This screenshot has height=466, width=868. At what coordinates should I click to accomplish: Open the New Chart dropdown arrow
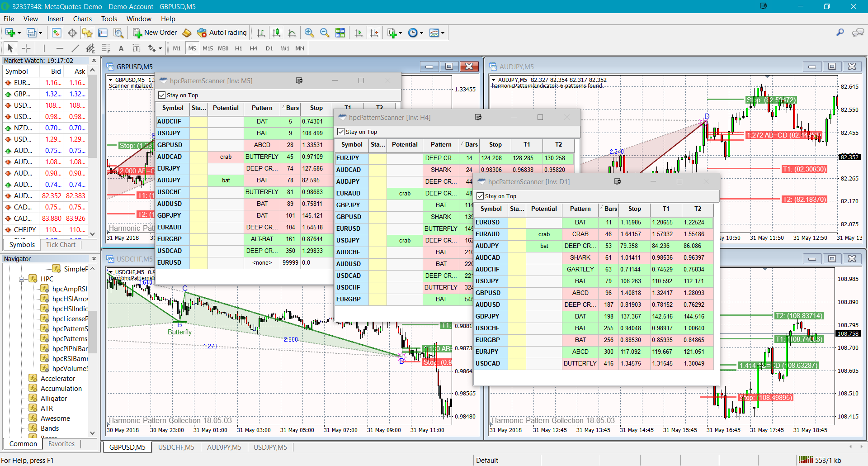pos(19,33)
